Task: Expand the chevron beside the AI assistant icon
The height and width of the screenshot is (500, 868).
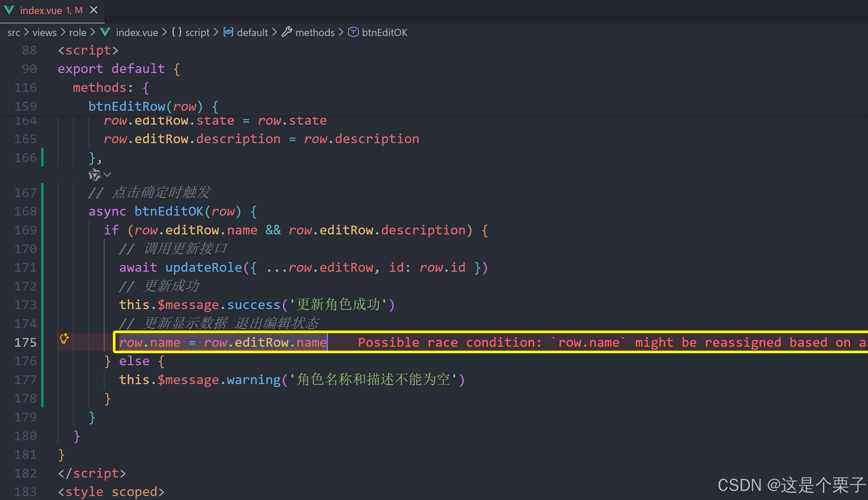Action: 107,175
